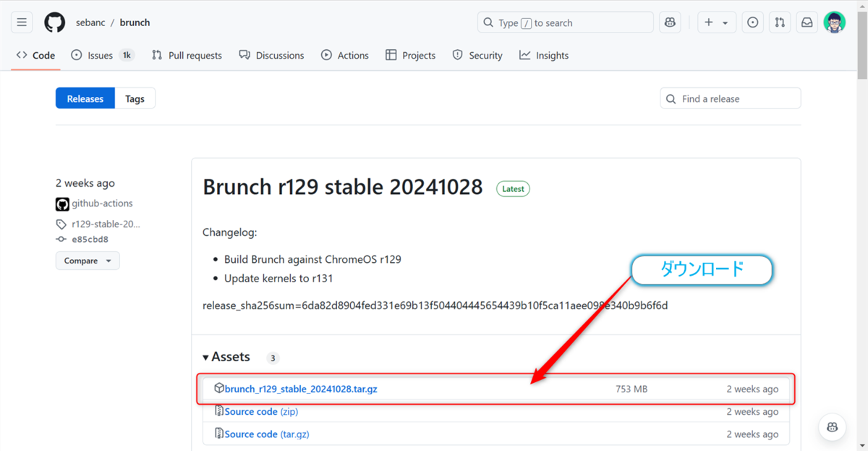The height and width of the screenshot is (451, 868).
Task: Open the Insights tab
Action: pyautogui.click(x=544, y=55)
